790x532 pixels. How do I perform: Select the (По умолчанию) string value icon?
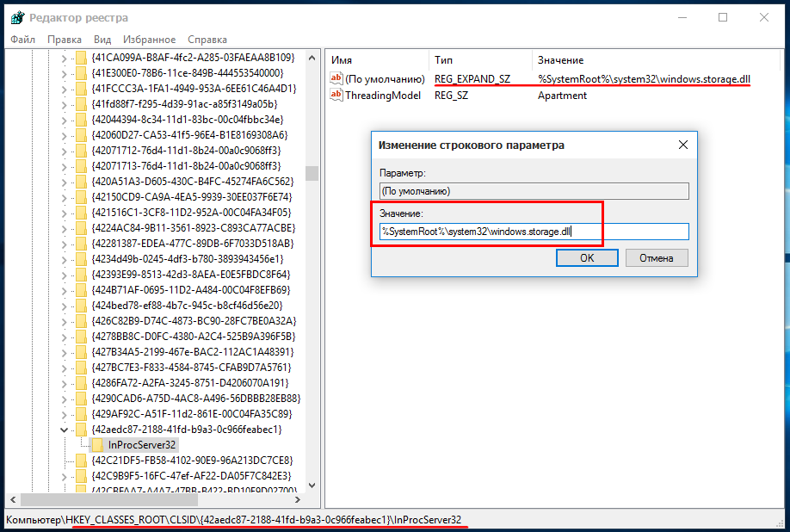336,78
